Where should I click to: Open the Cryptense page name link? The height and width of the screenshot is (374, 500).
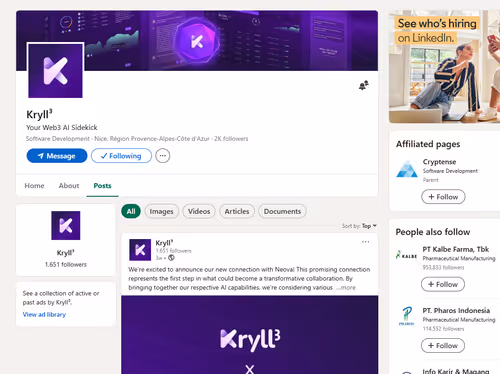(x=439, y=162)
